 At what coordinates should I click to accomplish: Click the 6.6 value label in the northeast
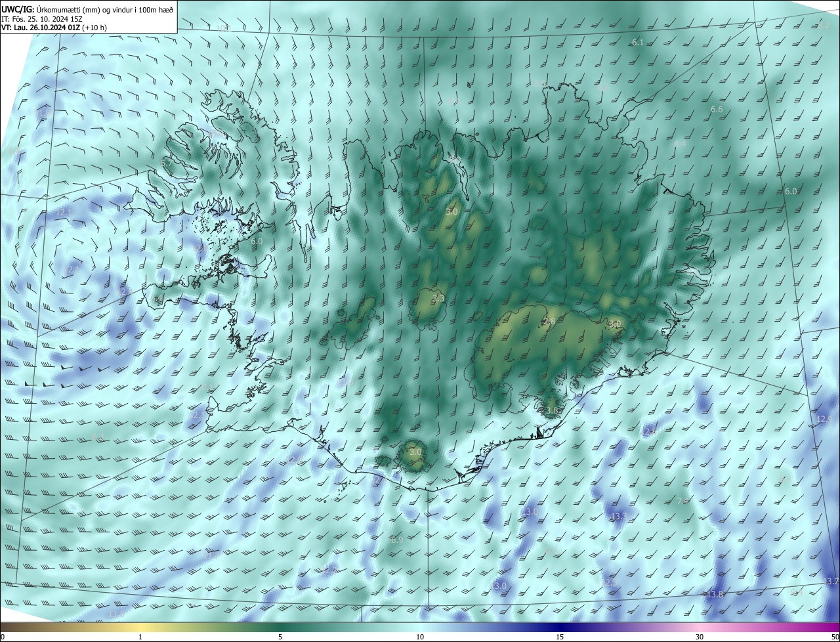(x=717, y=109)
